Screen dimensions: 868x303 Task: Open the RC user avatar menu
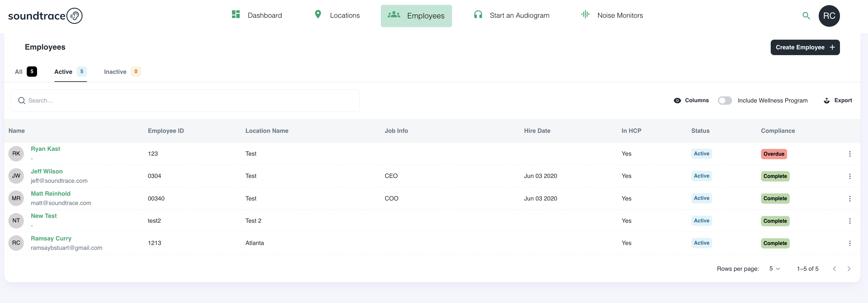coord(829,16)
